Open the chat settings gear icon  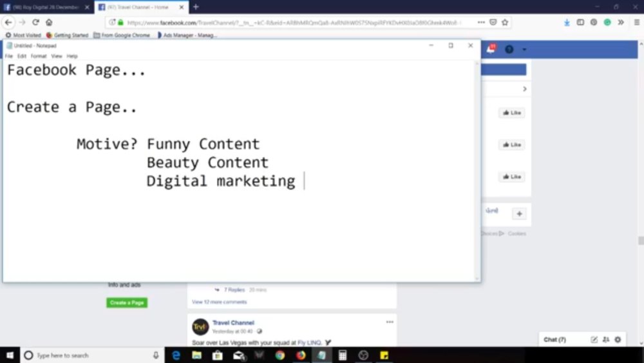coord(618,340)
